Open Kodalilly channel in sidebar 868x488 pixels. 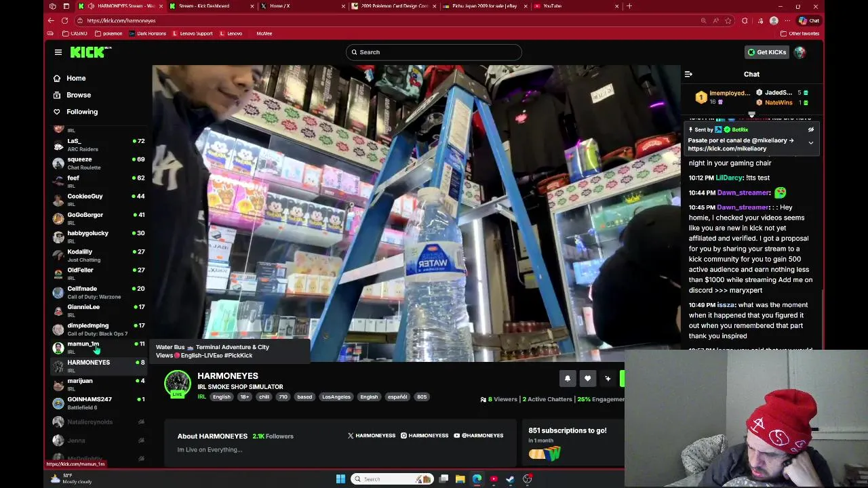coord(99,256)
